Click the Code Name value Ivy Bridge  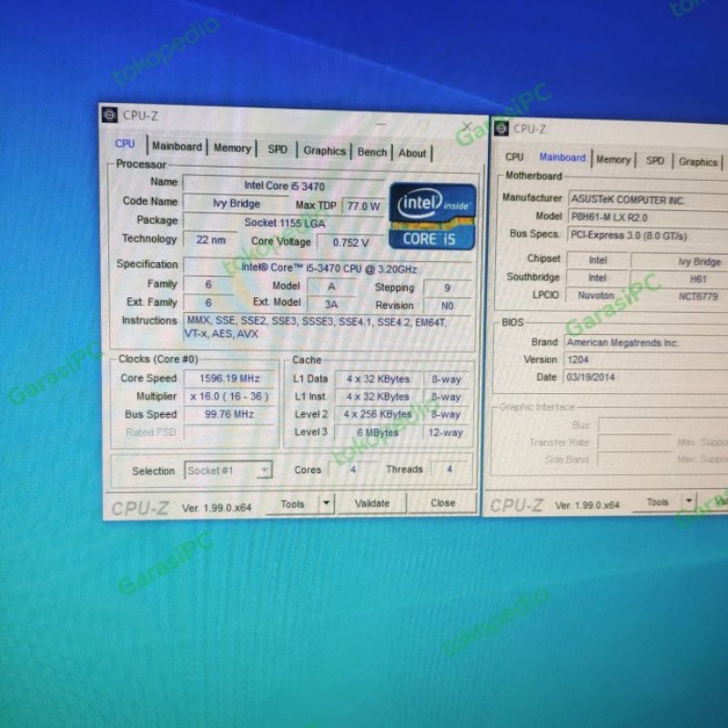[237, 203]
